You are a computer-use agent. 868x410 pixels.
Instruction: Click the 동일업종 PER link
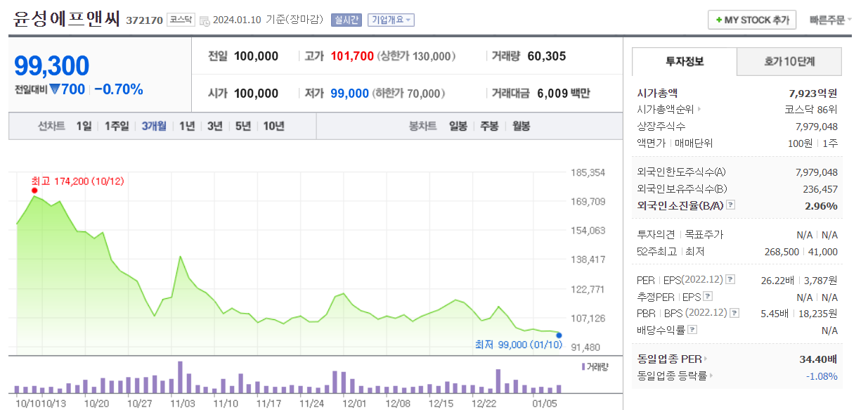coord(669,359)
